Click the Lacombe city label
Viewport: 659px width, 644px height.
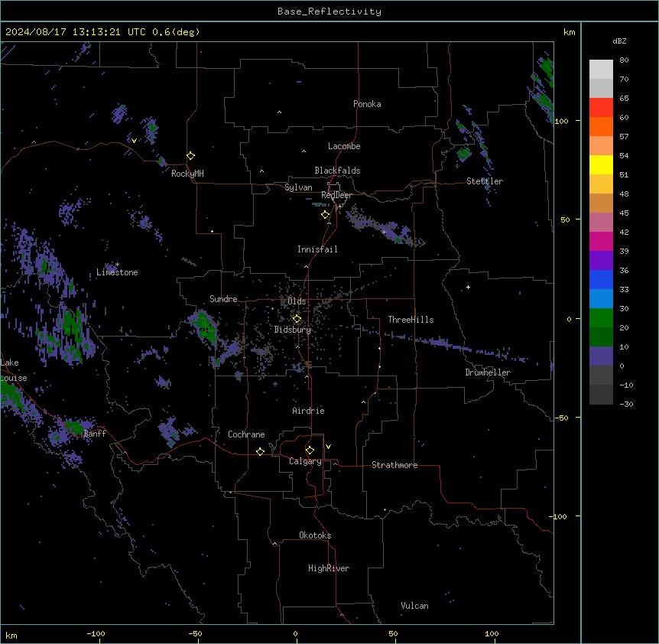344,146
